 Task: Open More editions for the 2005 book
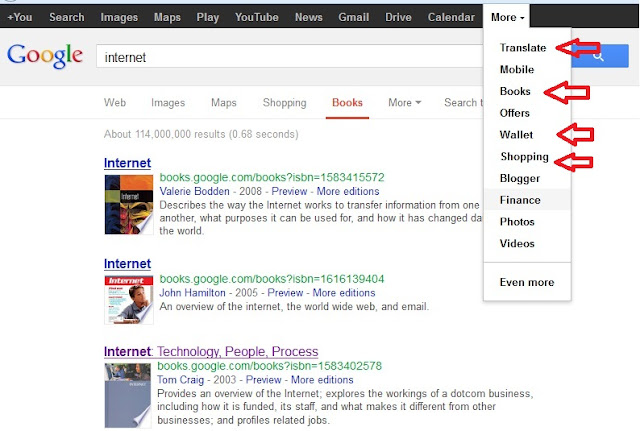(344, 293)
